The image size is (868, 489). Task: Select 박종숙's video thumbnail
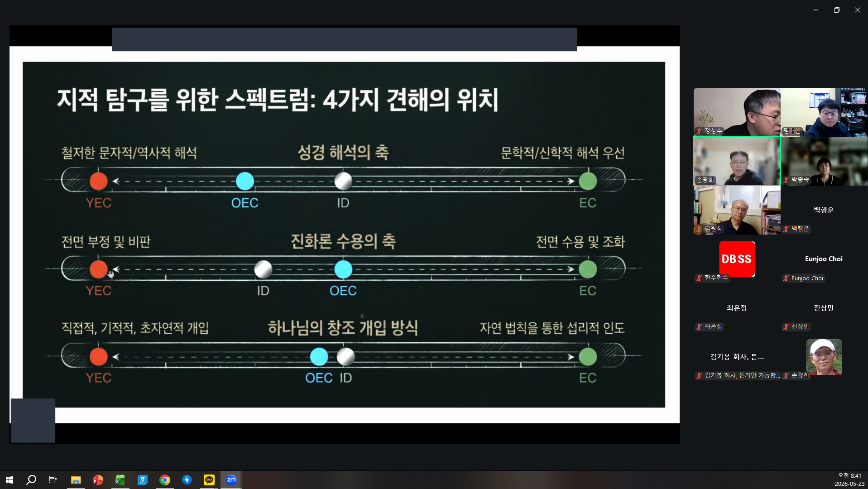(x=824, y=161)
